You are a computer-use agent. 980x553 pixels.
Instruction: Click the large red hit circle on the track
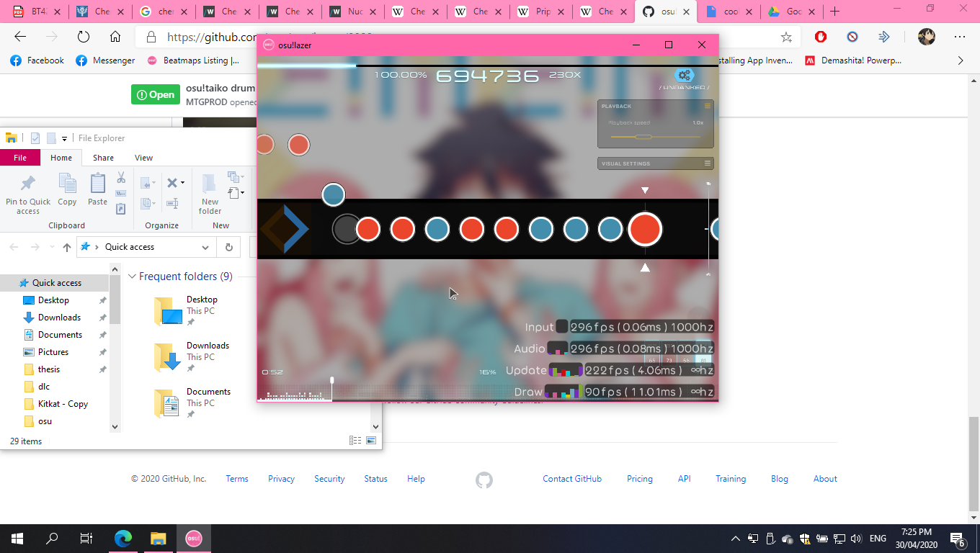click(x=645, y=230)
